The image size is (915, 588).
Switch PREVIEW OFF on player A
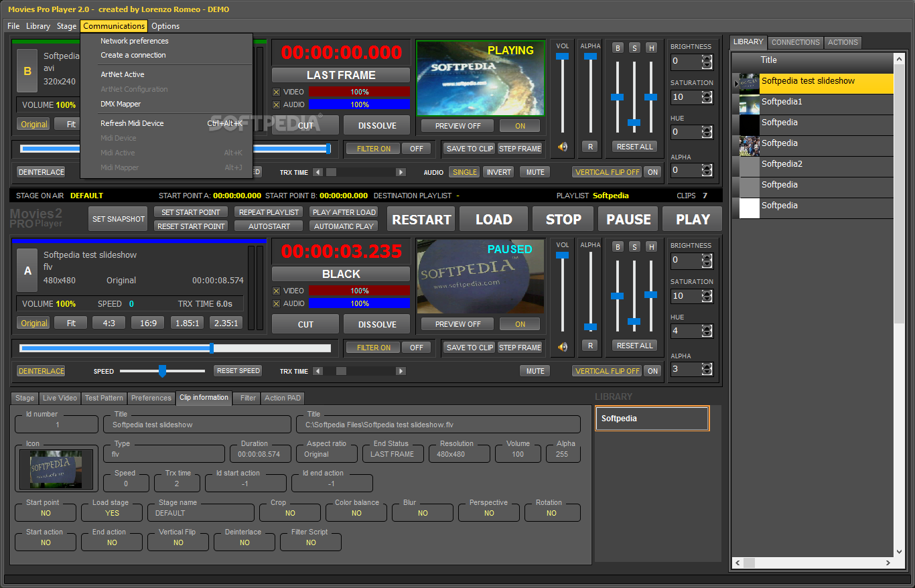tap(458, 324)
